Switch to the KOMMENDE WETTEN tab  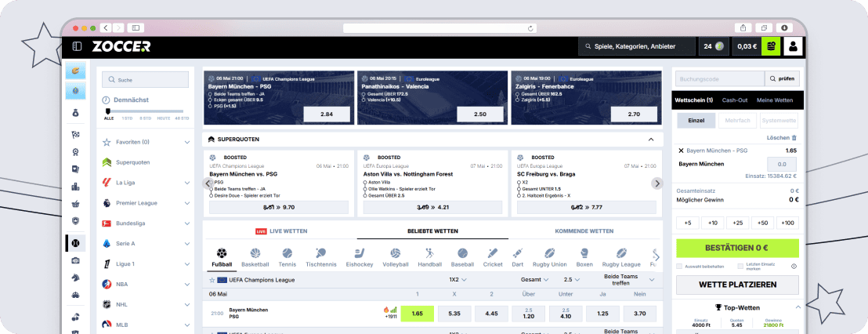pyautogui.click(x=584, y=231)
